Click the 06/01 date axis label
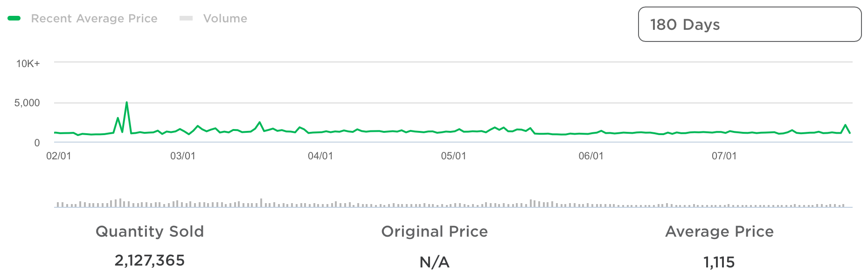Viewport: 868px width, 280px height. (591, 156)
